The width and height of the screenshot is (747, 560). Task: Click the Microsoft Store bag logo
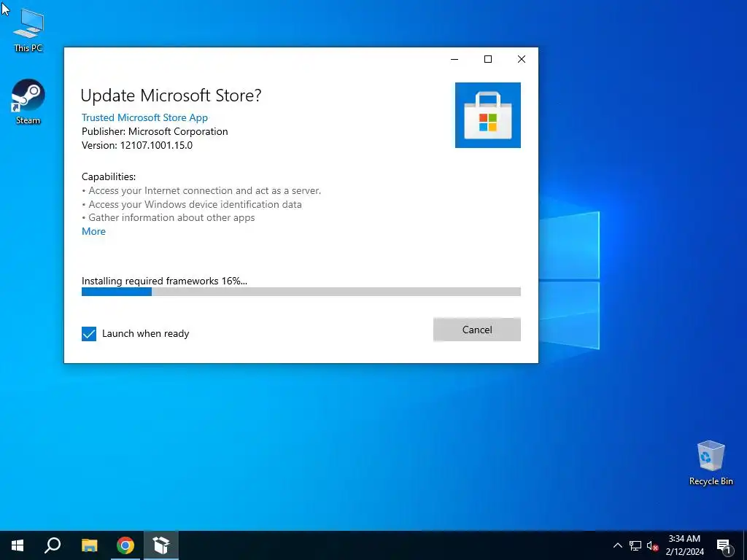tap(488, 115)
